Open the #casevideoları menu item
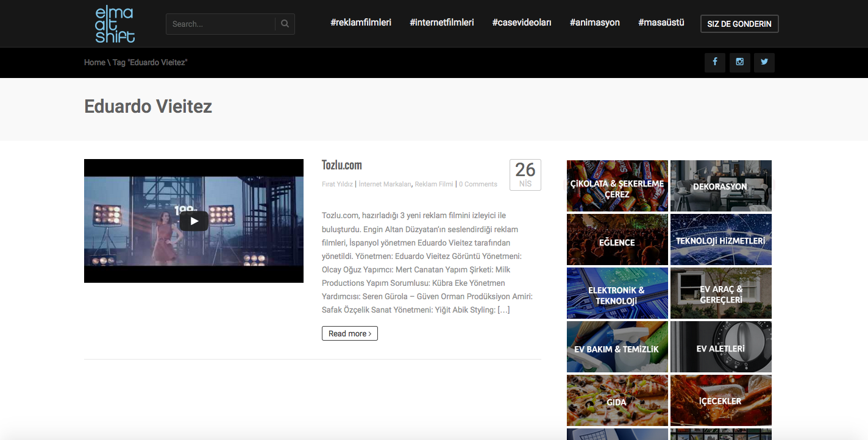868x440 pixels. coord(522,23)
